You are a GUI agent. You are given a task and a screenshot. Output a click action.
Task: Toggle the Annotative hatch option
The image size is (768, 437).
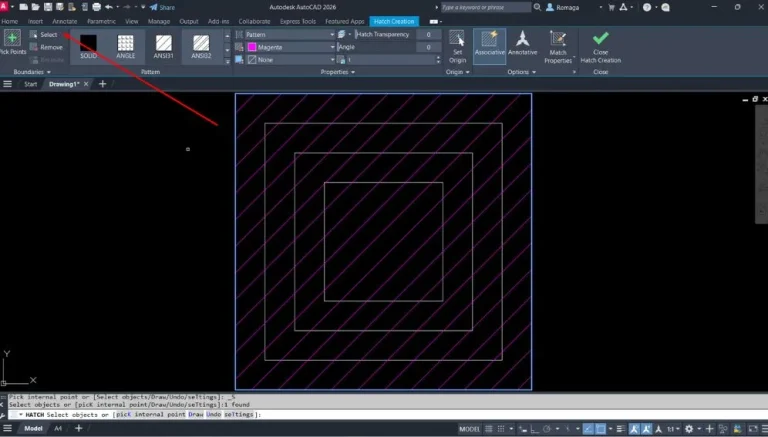pos(522,43)
